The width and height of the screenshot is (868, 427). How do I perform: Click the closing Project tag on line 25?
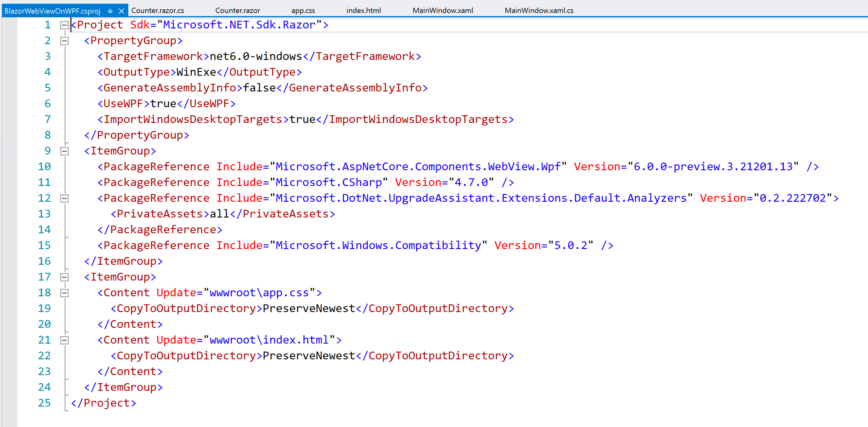point(104,403)
